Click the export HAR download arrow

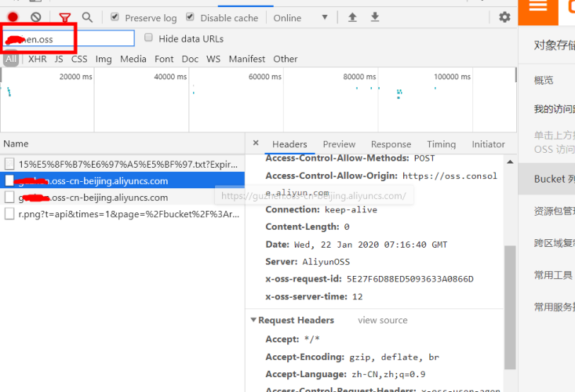(375, 17)
